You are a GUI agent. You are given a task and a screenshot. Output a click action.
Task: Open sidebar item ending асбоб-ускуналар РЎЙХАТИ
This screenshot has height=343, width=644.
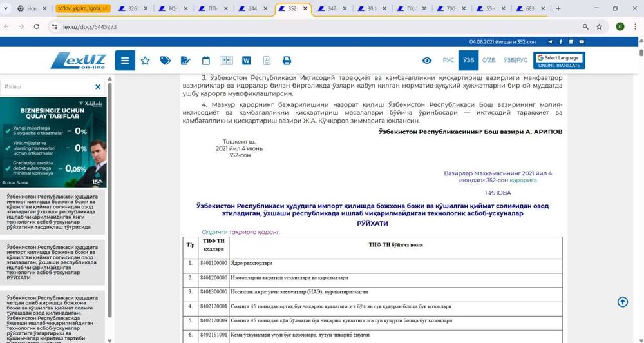(x=52, y=262)
